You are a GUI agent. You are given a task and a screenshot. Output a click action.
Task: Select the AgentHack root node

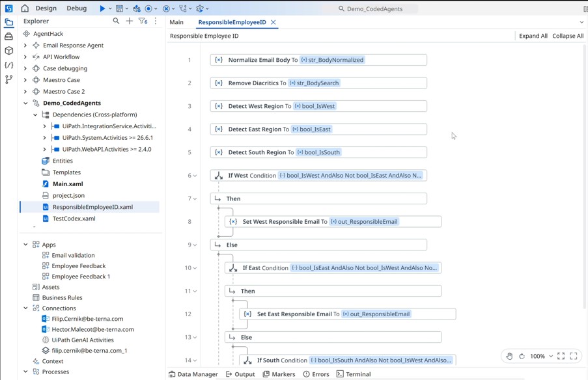click(x=48, y=34)
